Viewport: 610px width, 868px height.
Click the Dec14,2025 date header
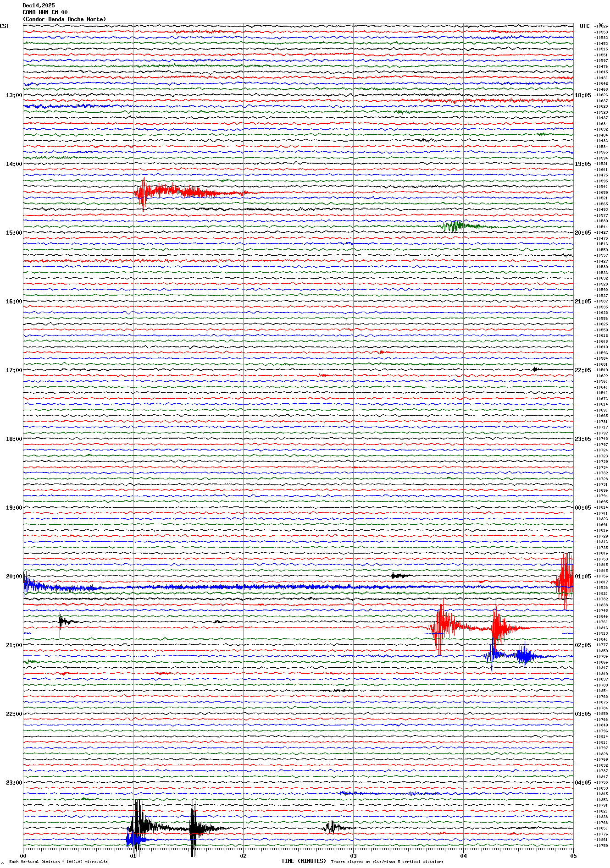click(39, 5)
